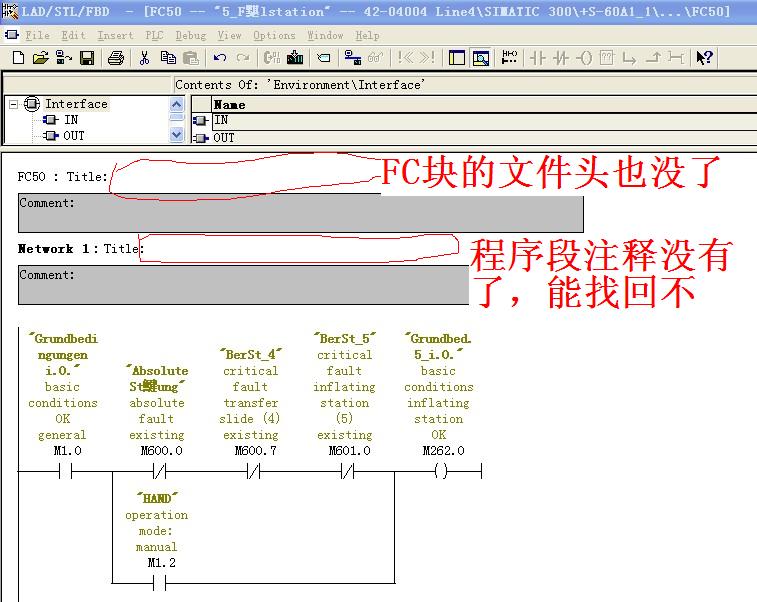Insert an empty box icon

point(606,58)
